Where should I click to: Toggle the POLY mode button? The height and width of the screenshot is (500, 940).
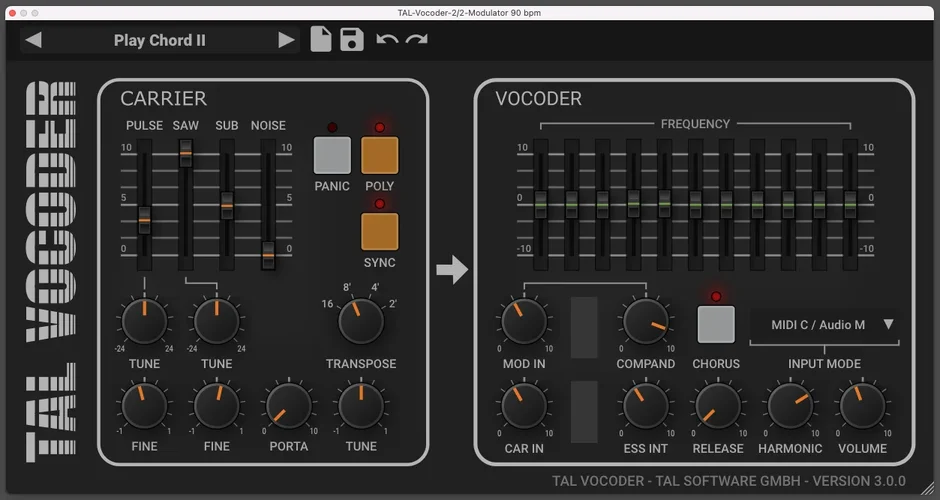[x=379, y=156]
